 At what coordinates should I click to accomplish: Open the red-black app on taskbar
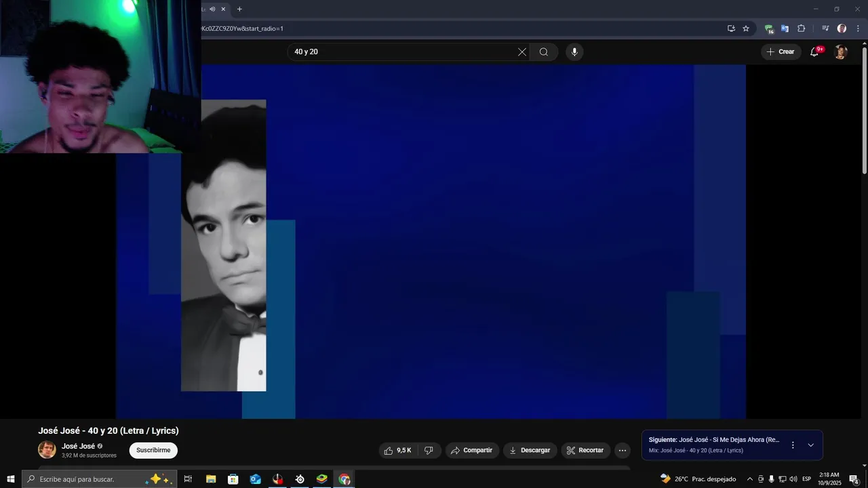278,479
